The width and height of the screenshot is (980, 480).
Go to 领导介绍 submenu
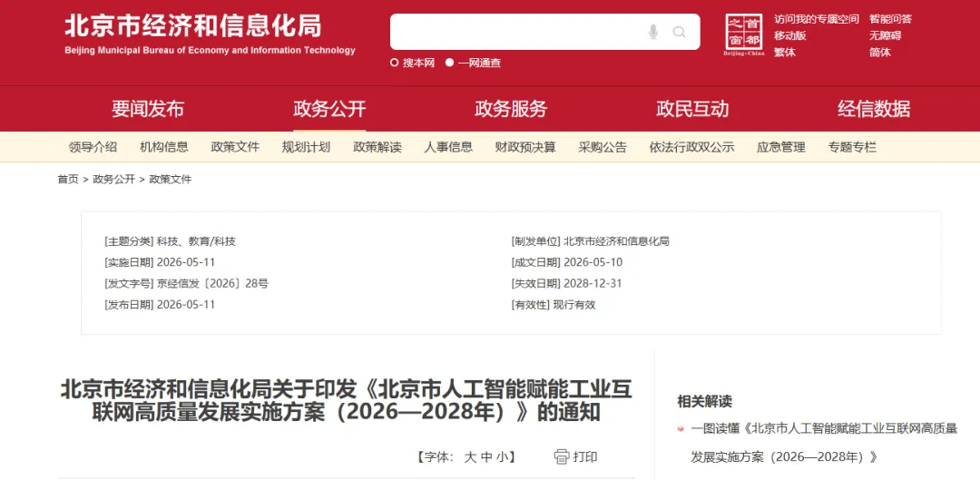click(93, 148)
